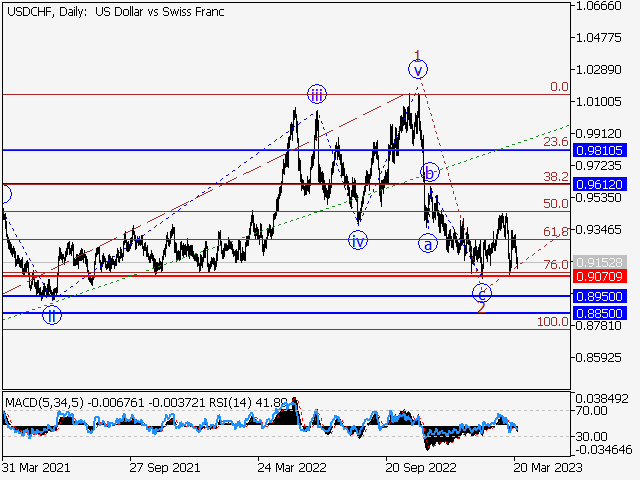
Task: Click the 31 Mar 2021 date label
Action: tap(36, 467)
